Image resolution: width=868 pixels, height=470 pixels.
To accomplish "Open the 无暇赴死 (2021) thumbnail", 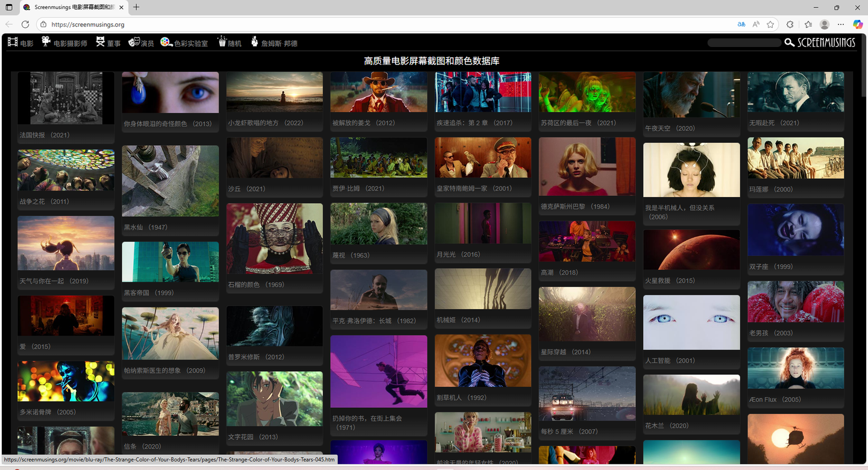I will 796,92.
